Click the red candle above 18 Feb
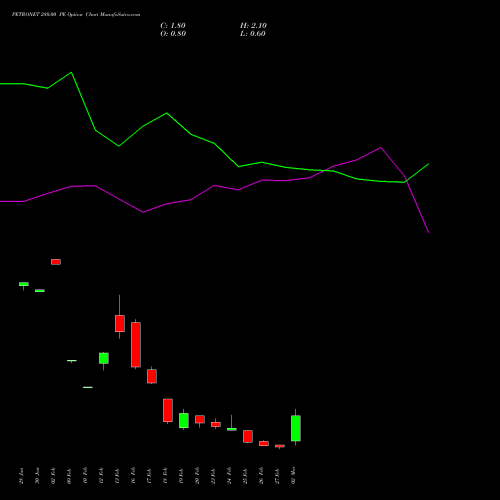Screen dimensions: 500x500 point(168,410)
